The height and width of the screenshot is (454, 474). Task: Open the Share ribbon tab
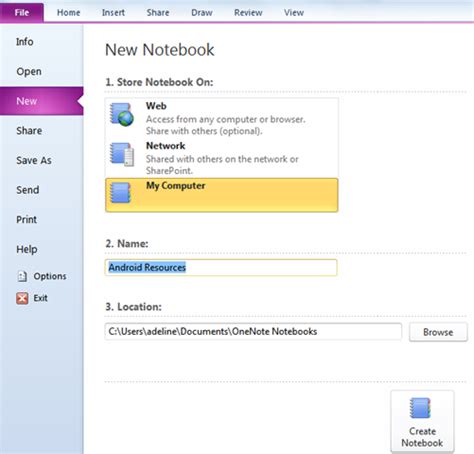point(158,13)
